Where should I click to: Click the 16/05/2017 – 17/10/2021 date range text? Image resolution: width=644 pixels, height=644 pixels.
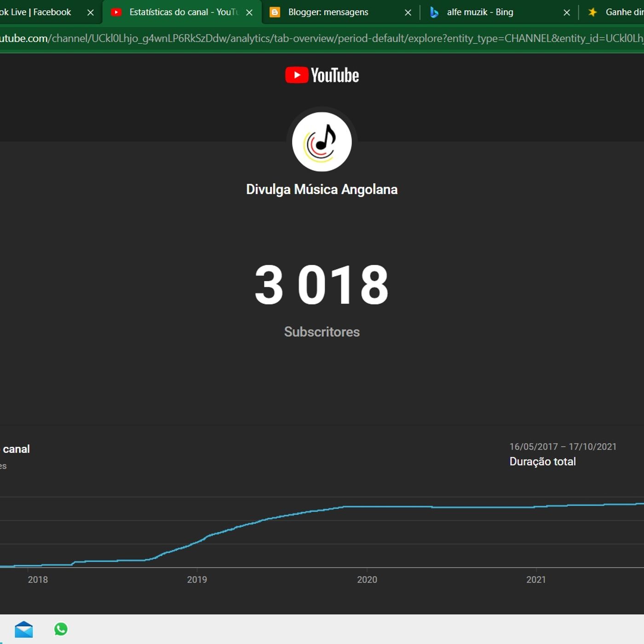coord(563,447)
